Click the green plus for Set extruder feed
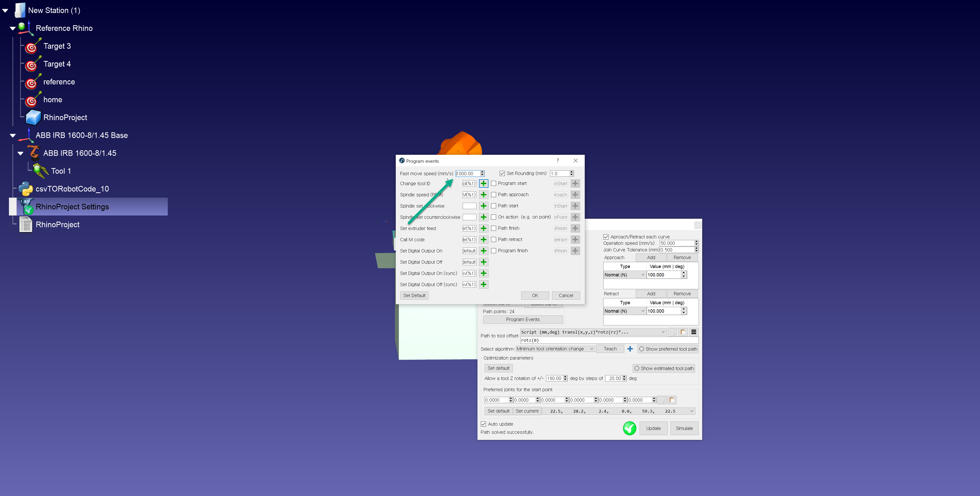This screenshot has height=496, width=980. [483, 228]
